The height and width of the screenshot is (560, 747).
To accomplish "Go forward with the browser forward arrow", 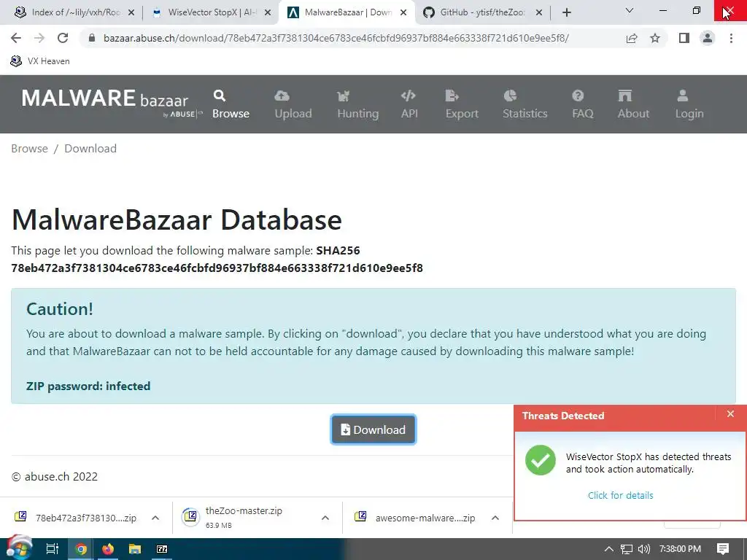I will (39, 38).
